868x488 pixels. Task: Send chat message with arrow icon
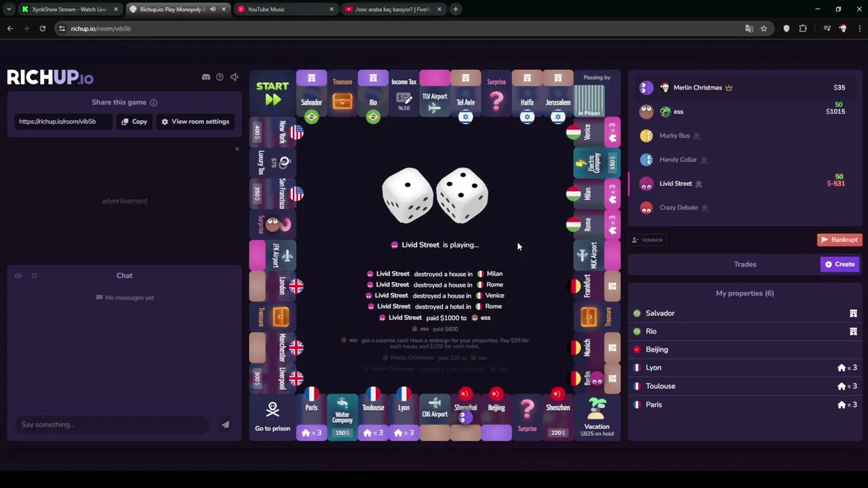[226, 424]
